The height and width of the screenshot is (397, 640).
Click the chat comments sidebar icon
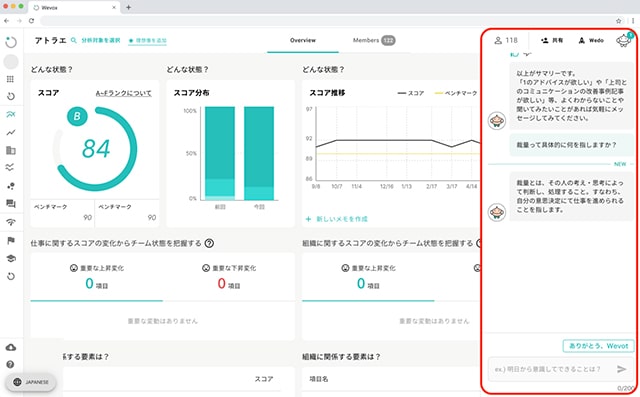[11, 203]
